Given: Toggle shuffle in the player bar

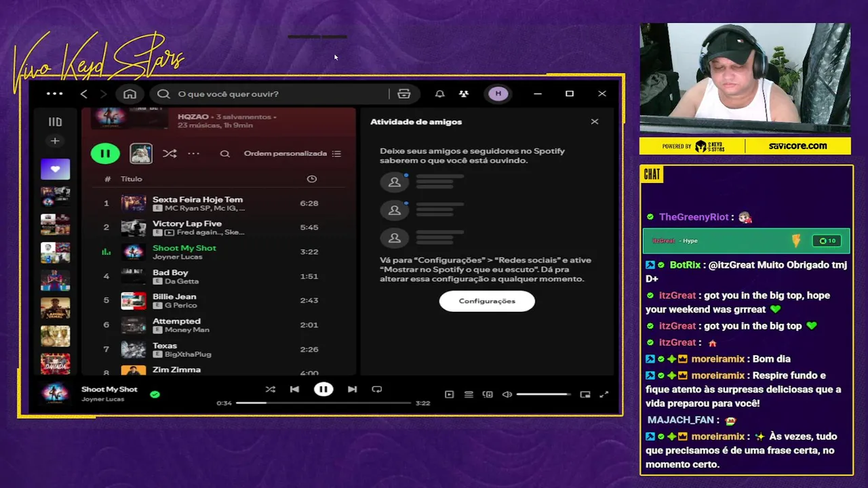Looking at the screenshot, I should [x=270, y=389].
